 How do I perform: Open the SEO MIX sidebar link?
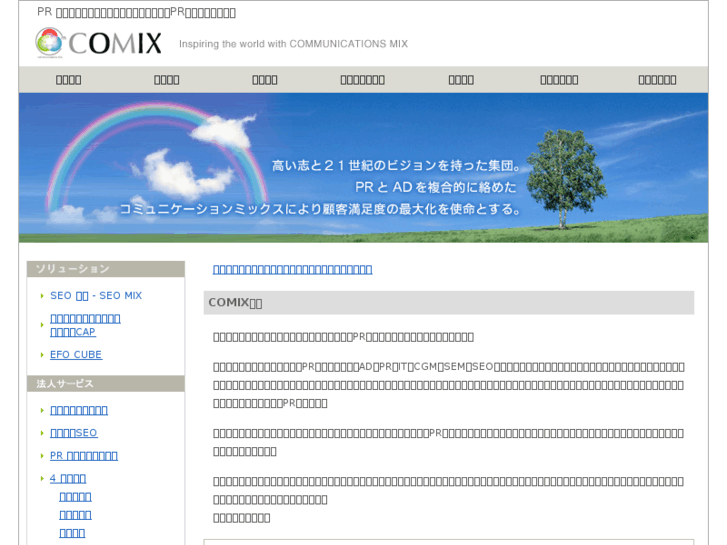(x=96, y=295)
